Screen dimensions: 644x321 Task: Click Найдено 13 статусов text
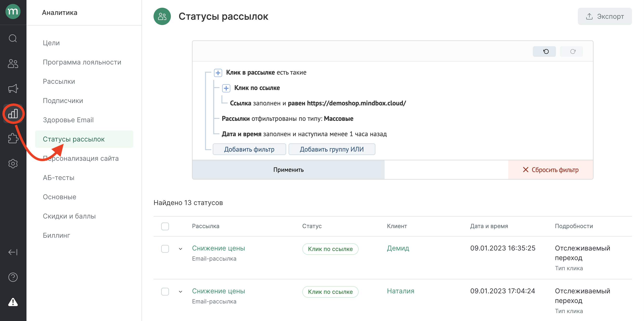pyautogui.click(x=188, y=203)
